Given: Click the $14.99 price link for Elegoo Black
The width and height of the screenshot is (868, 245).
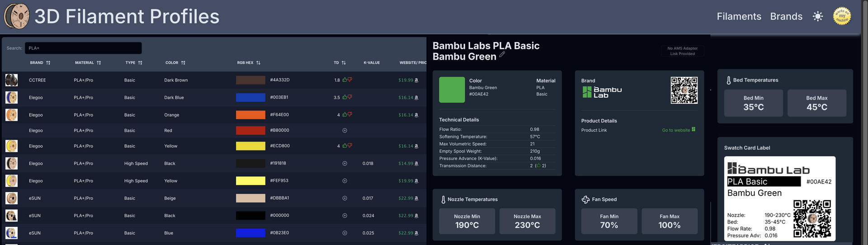Looking at the screenshot, I should (x=406, y=164).
